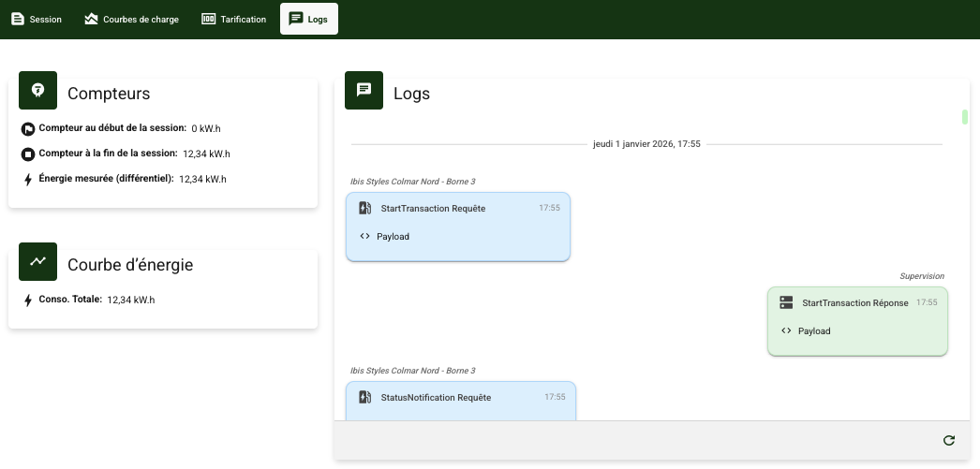This screenshot has height=469, width=980.
Task: Go to the Tarification tab
Action: click(x=234, y=19)
